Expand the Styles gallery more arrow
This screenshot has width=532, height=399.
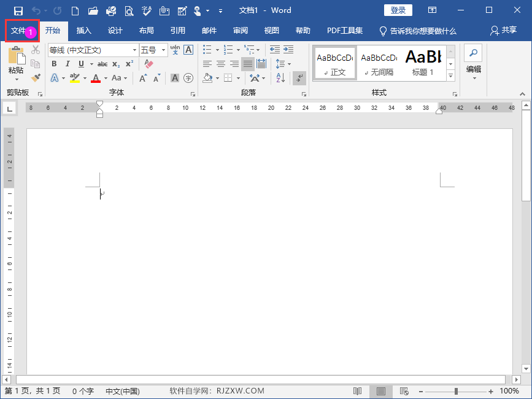click(450, 76)
